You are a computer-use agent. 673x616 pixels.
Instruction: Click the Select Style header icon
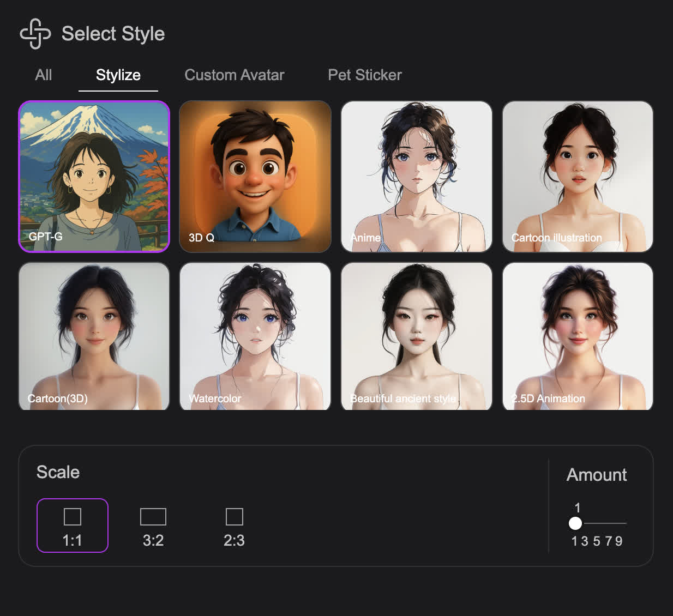(35, 34)
